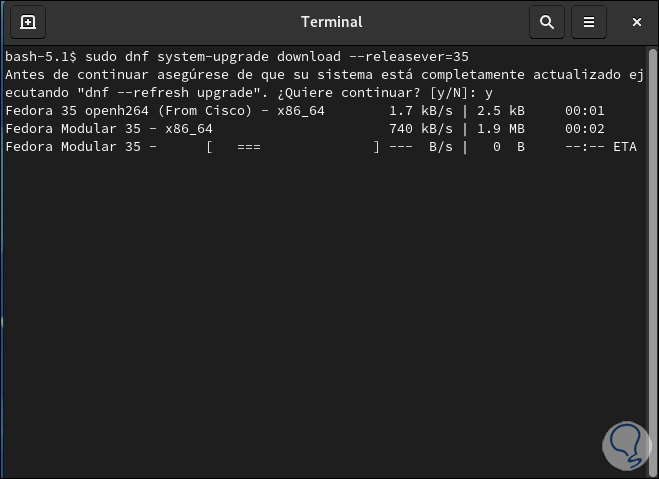The image size is (659, 479).
Task: Click the ETA label on the progress line
Action: click(624, 147)
